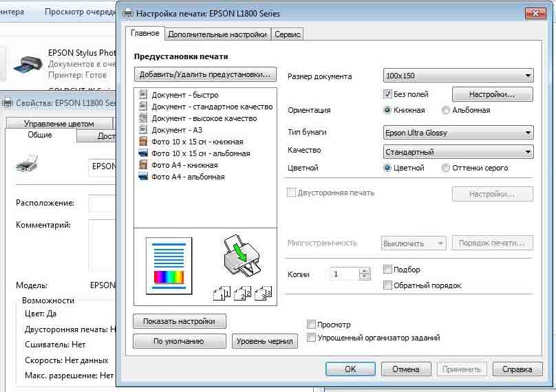Image resolution: width=556 pixels, height=392 pixels.
Task: Open 'Управление цветом' tab in Свойства window
Action: [59, 123]
